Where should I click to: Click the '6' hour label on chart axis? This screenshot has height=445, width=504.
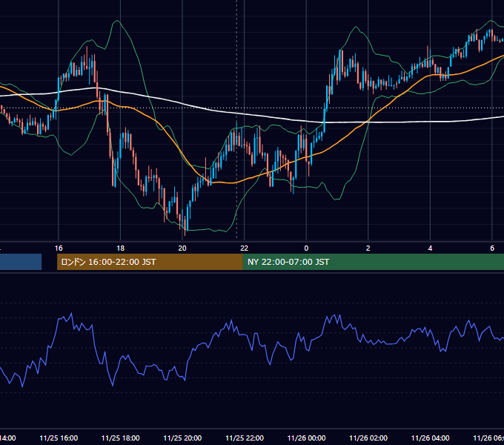click(x=492, y=248)
